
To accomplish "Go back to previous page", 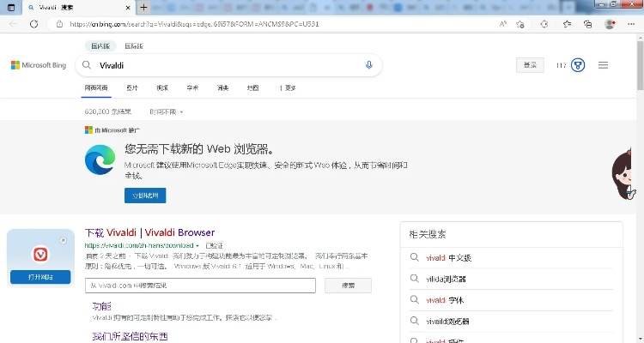I will click(x=14, y=24).
